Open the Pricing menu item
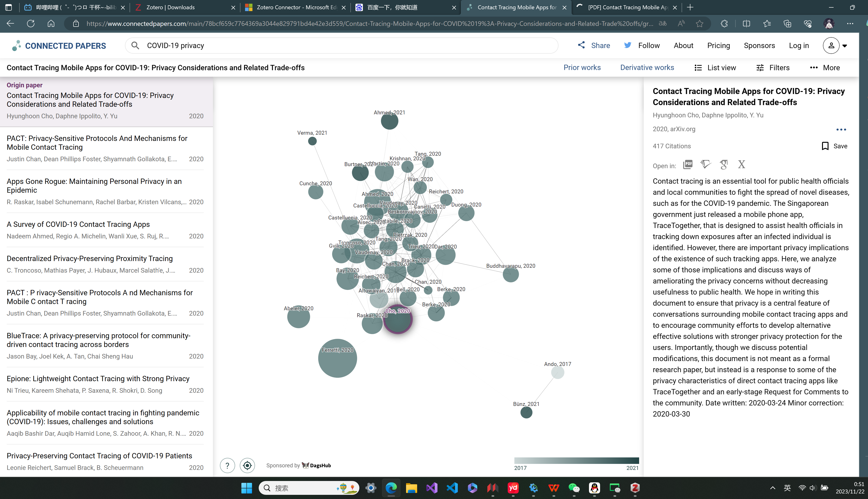Screen dimensions: 868x499 click(718, 46)
